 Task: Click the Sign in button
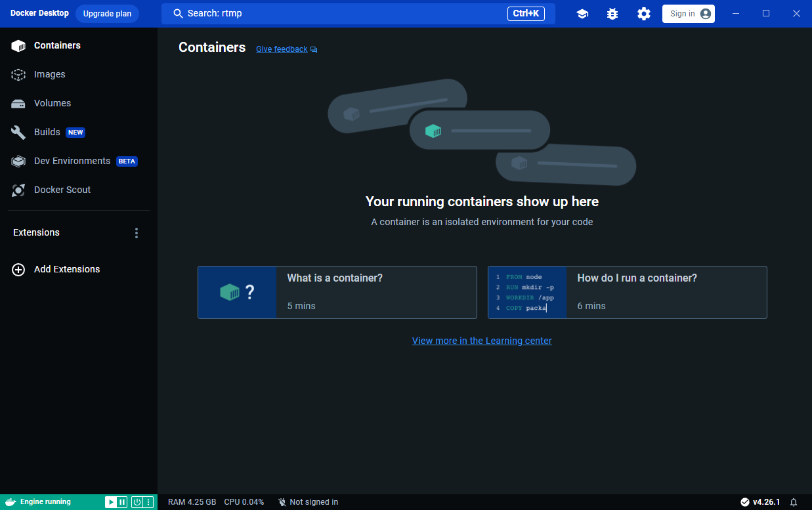(688, 14)
